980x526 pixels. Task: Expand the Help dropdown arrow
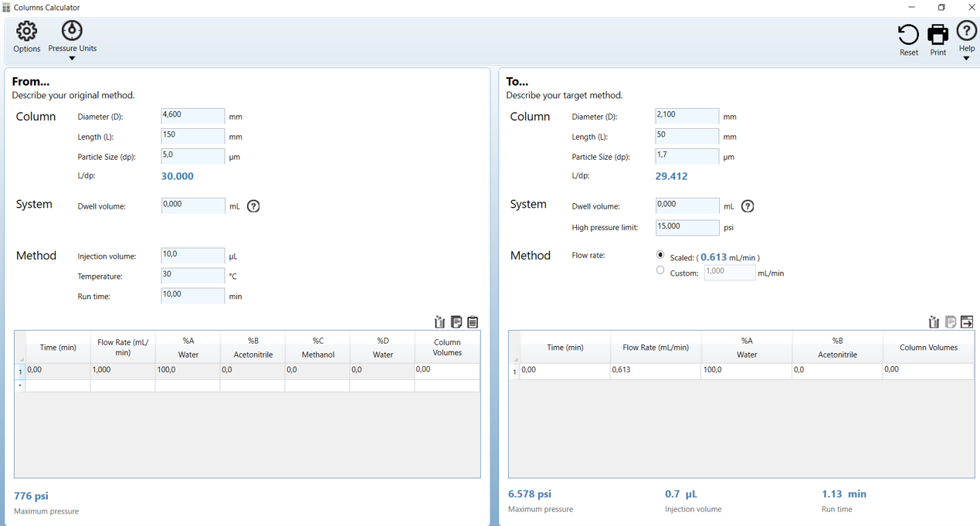point(966,57)
